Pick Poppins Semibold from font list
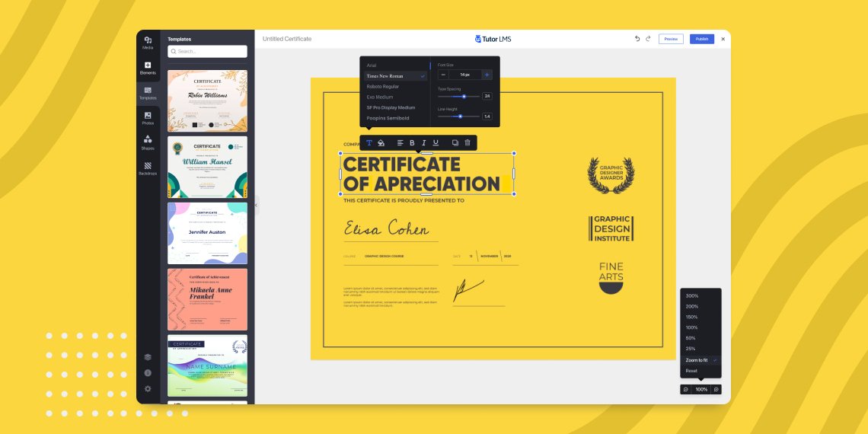The height and width of the screenshot is (434, 868). (x=388, y=118)
